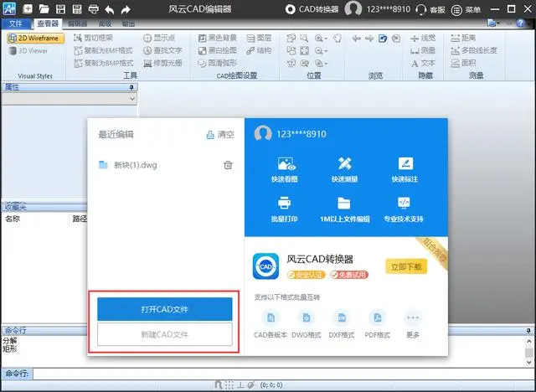Click the blue help question mark icon
The height and width of the screenshot is (392, 536).
coord(521,23)
